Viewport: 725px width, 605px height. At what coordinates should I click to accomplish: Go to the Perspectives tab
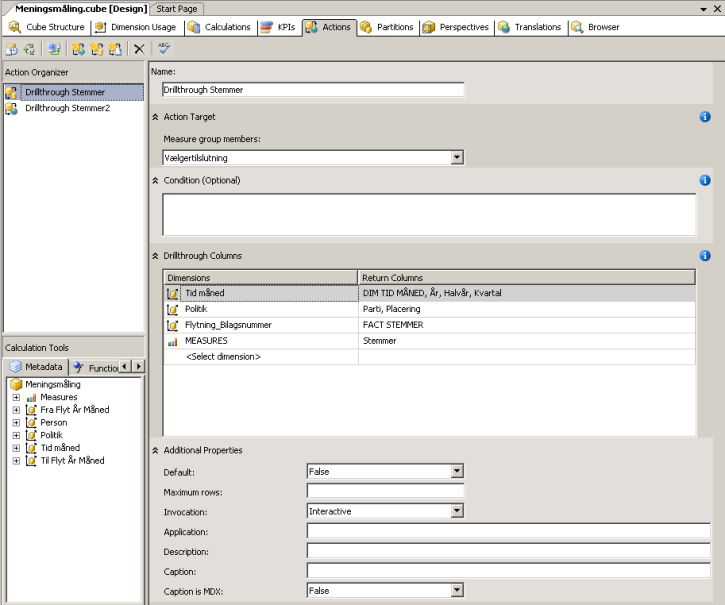pyautogui.click(x=456, y=27)
